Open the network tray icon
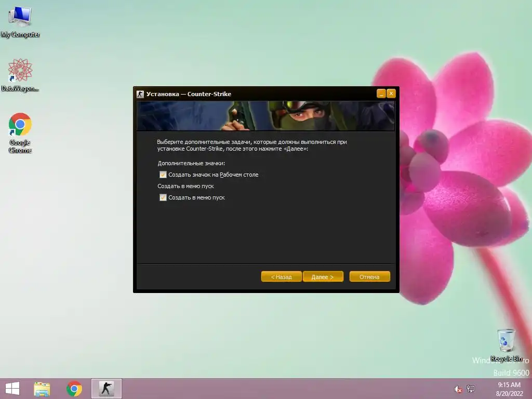 click(471, 389)
